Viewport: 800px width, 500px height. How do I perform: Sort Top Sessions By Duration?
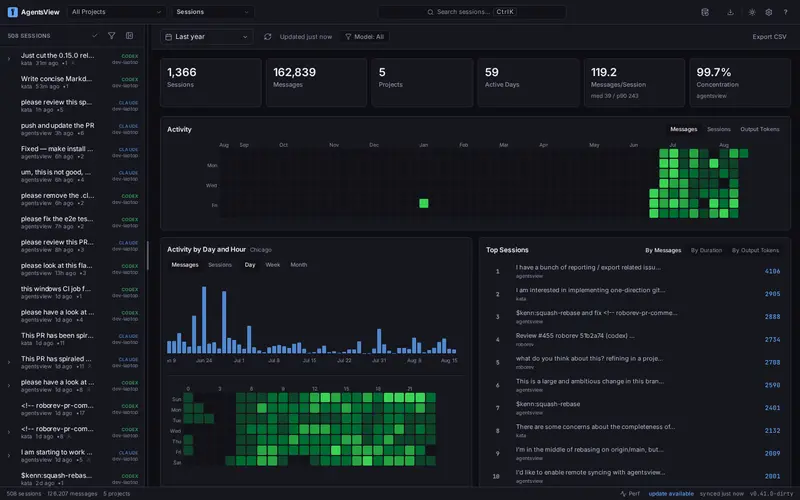(706, 251)
